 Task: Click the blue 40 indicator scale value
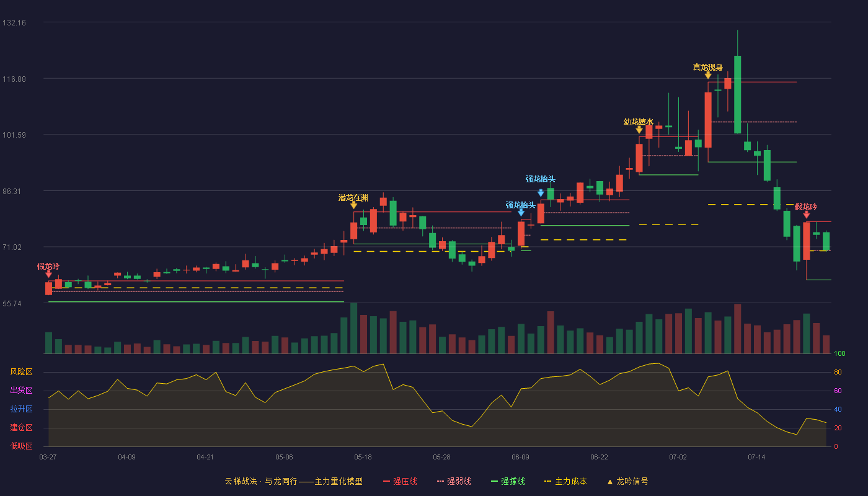tap(838, 409)
